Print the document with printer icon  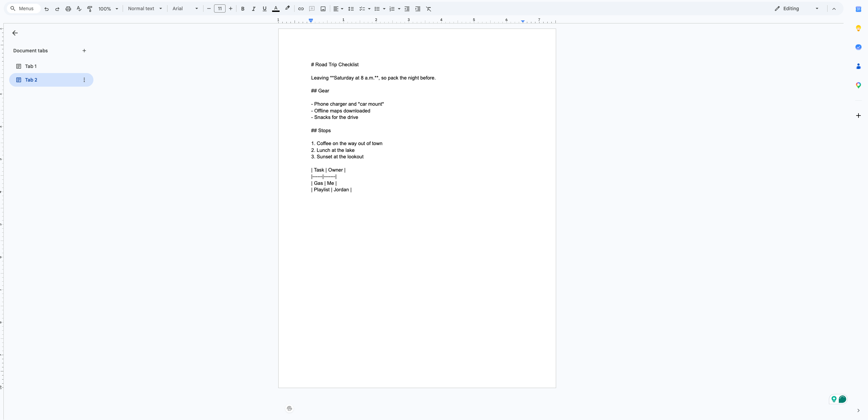pos(68,9)
